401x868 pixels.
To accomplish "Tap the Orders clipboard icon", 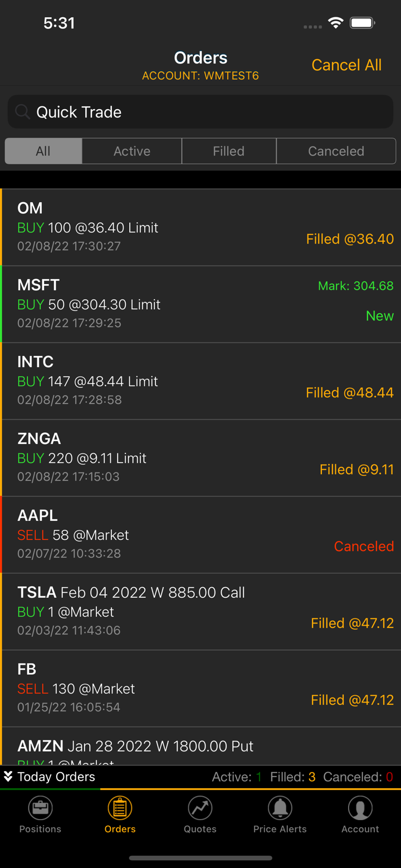I will click(x=120, y=808).
